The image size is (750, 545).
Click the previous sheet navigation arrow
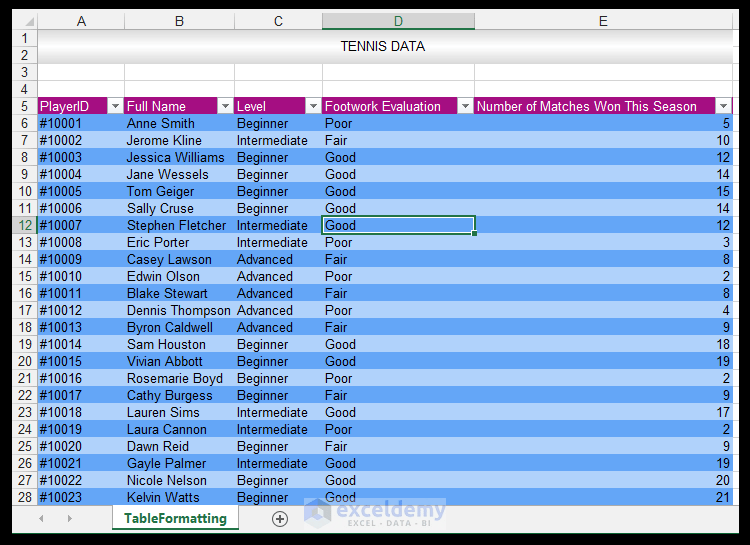42,519
